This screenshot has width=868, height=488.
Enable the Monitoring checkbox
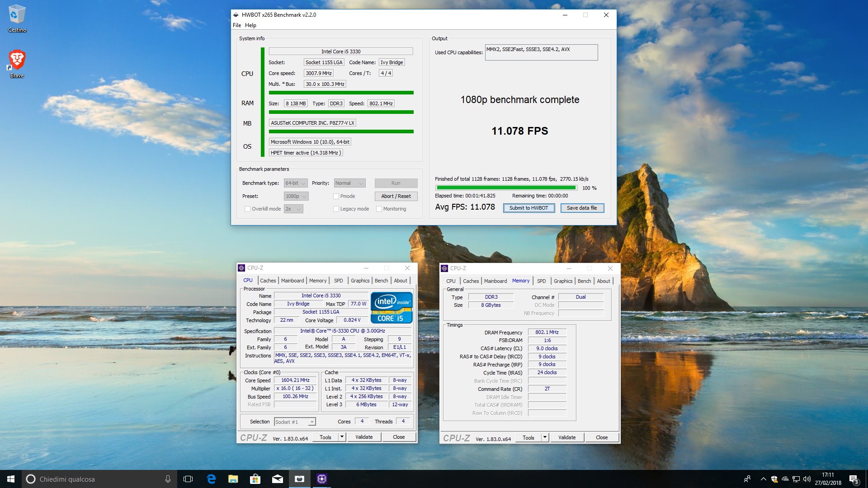point(379,209)
